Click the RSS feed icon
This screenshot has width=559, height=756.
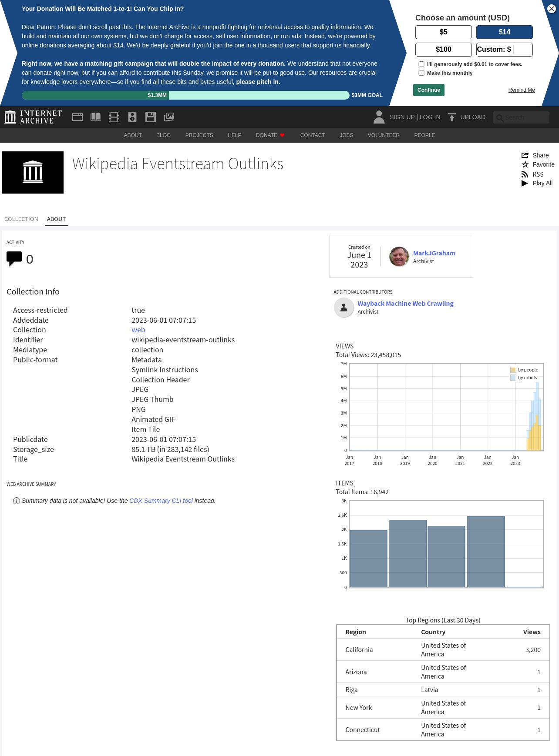coord(525,174)
